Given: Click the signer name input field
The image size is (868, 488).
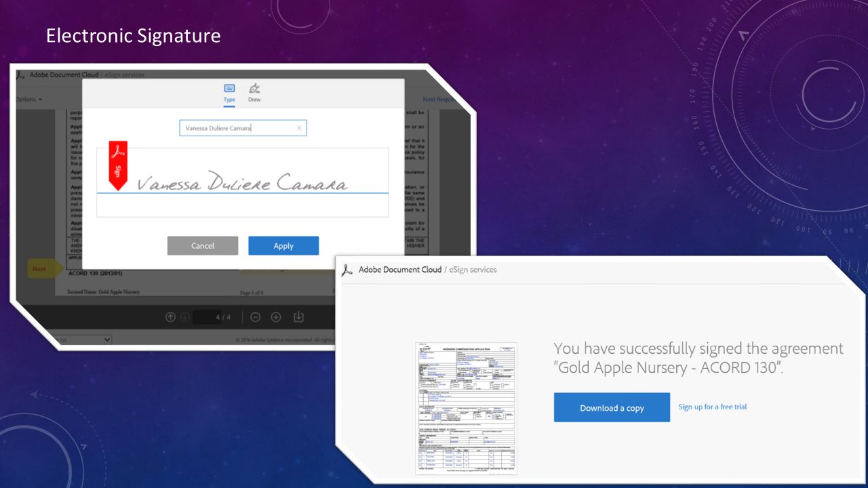Looking at the screenshot, I should coord(243,128).
